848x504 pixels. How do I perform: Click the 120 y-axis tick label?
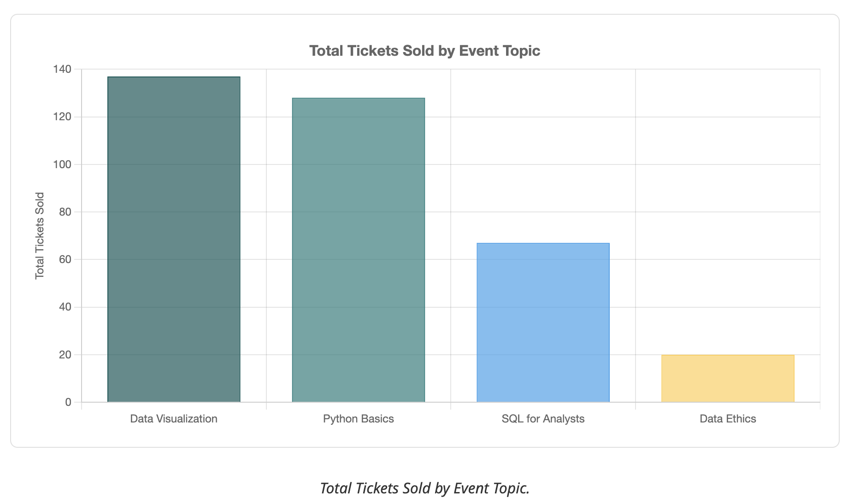(62, 117)
